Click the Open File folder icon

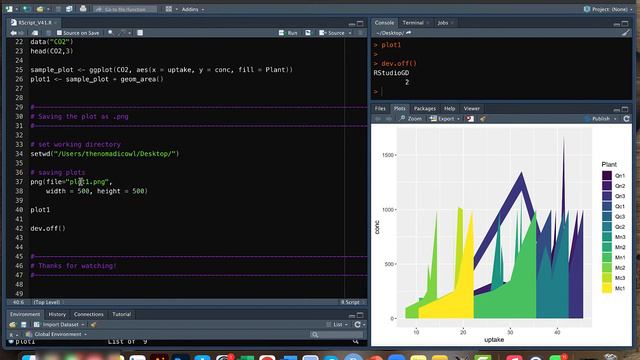(x=40, y=9)
